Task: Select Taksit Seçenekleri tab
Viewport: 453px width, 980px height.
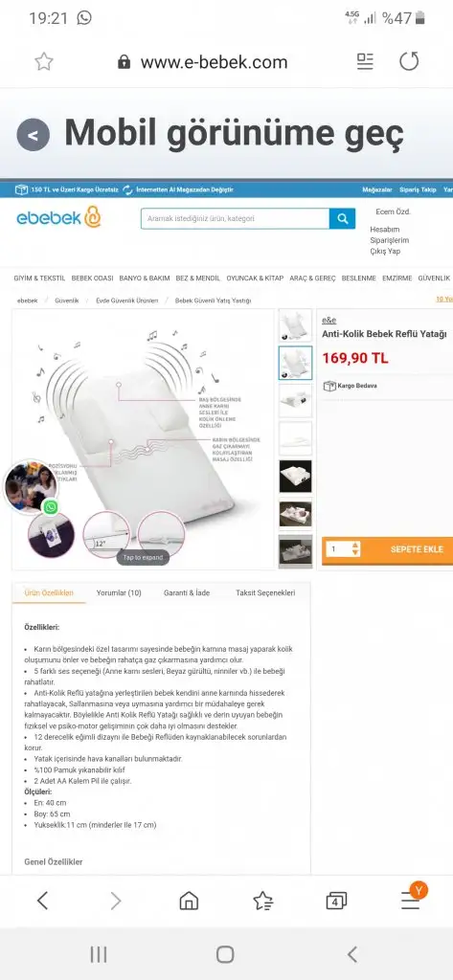Action: coord(265,592)
